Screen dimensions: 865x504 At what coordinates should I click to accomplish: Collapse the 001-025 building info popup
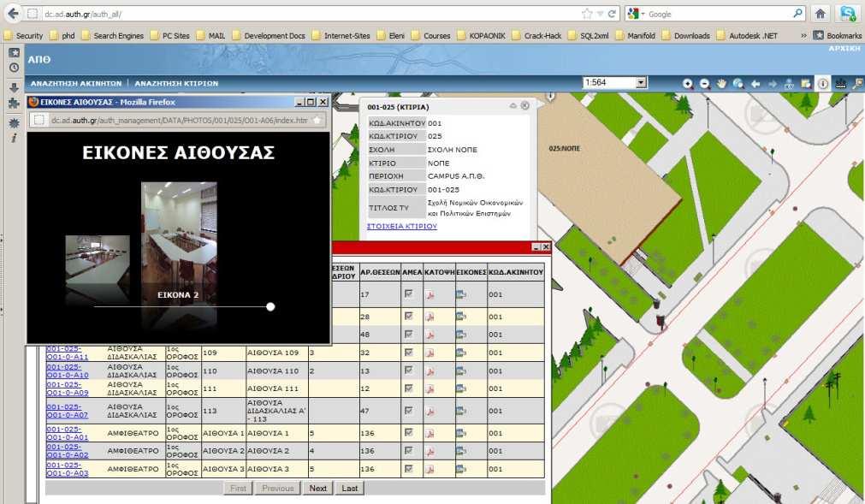click(513, 105)
